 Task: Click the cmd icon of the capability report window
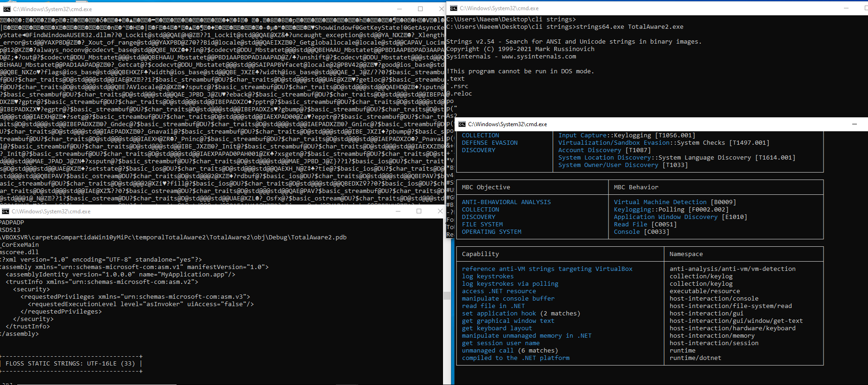tap(462, 124)
